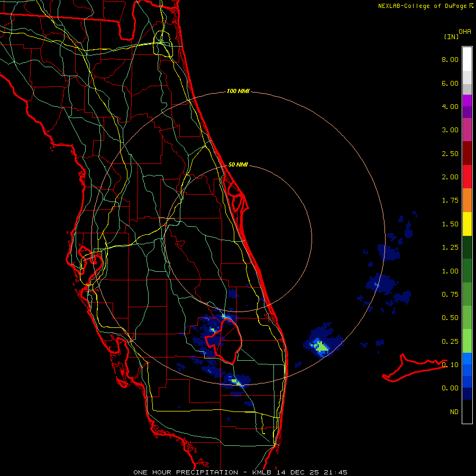
Task: Select the 0.50 legend value
Action: [x=450, y=318]
